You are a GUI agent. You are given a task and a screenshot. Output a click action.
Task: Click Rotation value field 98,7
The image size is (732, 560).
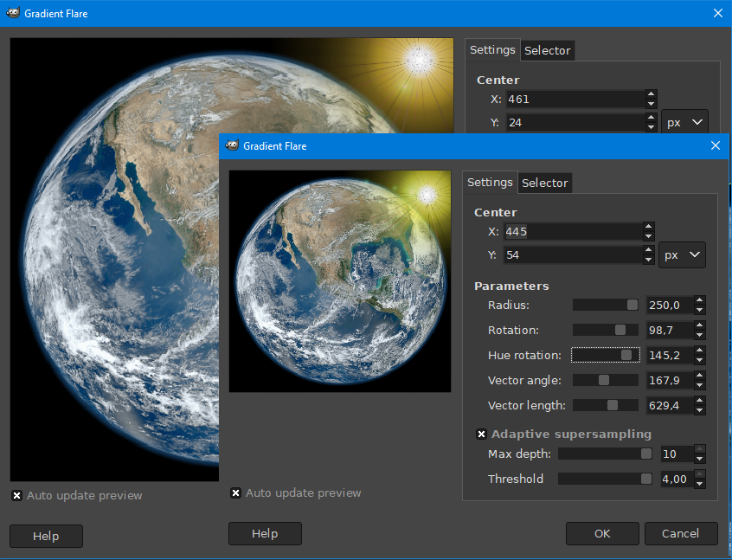pyautogui.click(x=670, y=331)
